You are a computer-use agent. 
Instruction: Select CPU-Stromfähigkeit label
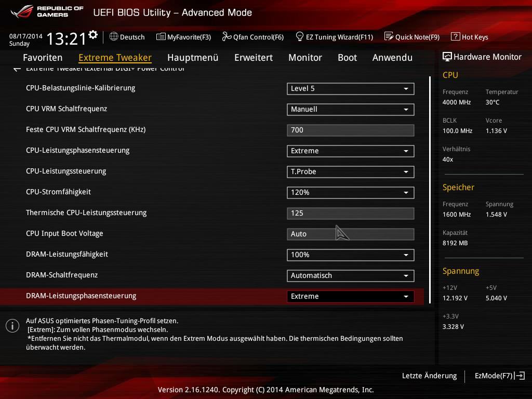tap(58, 192)
